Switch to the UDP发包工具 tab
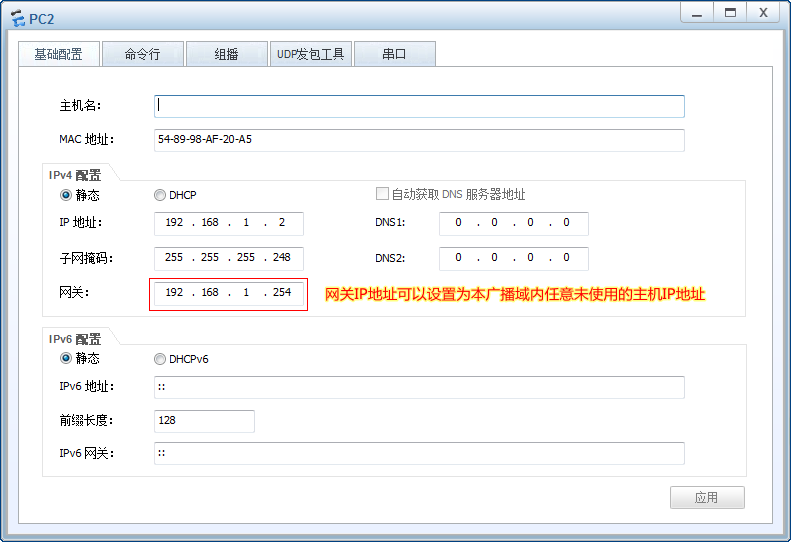791x542 pixels. point(311,54)
